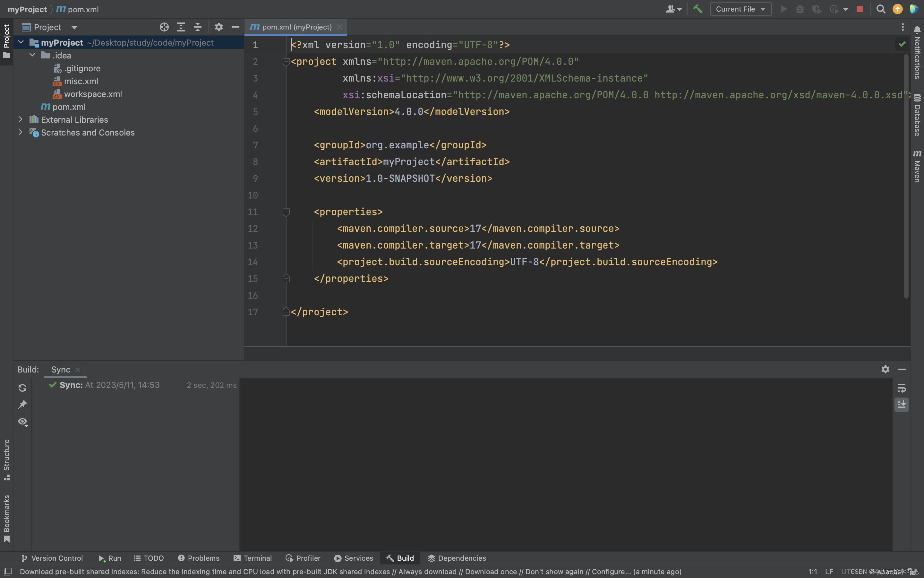Image resolution: width=924 pixels, height=578 pixels.
Task: Fold the properties block at line 11
Action: 286,212
